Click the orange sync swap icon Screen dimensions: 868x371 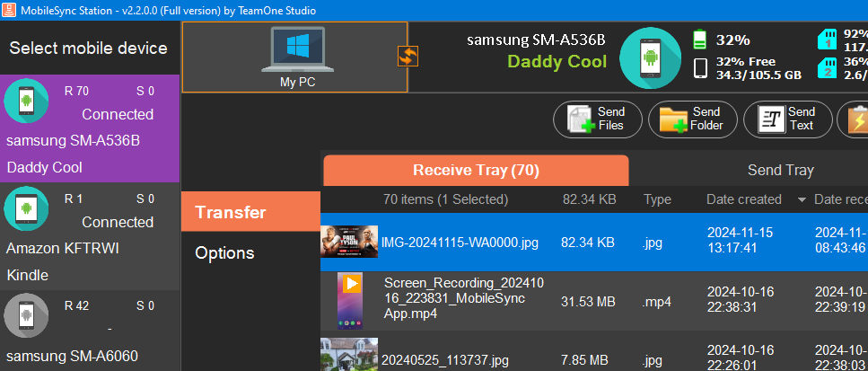(408, 57)
